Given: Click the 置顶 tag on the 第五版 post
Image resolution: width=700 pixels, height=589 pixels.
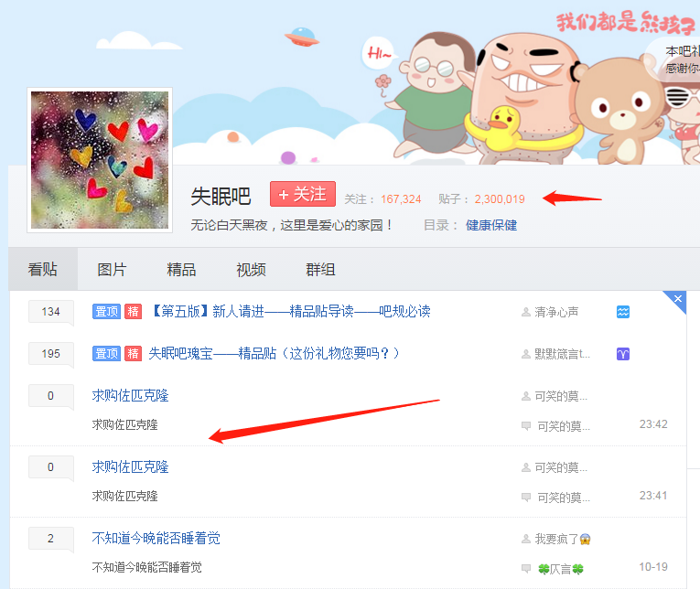Looking at the screenshot, I should tap(106, 312).
